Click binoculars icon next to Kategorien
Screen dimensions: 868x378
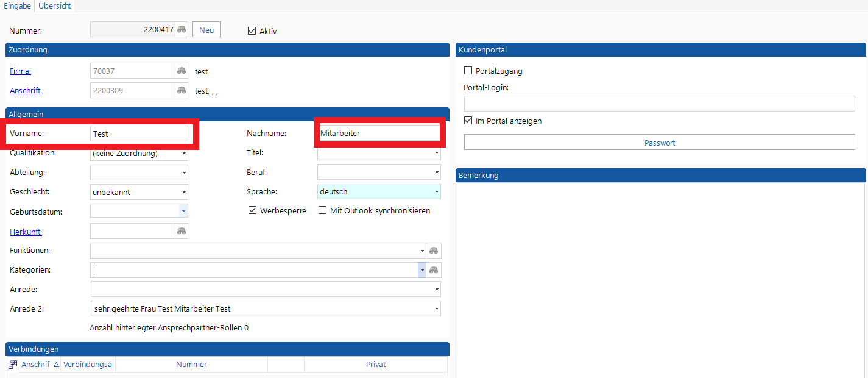(x=434, y=270)
